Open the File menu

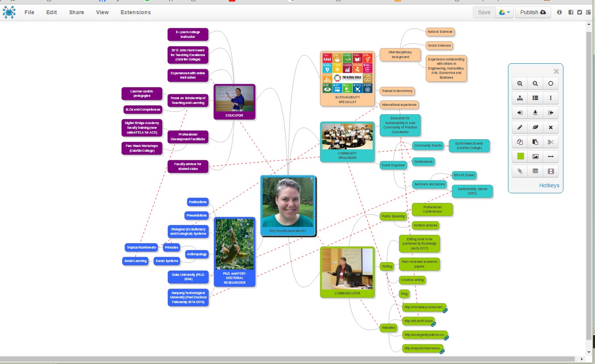pyautogui.click(x=29, y=12)
